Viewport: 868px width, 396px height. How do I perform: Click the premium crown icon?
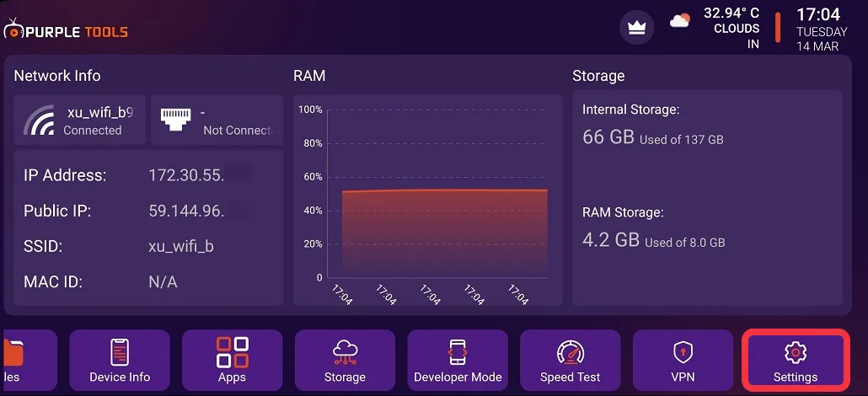click(636, 28)
